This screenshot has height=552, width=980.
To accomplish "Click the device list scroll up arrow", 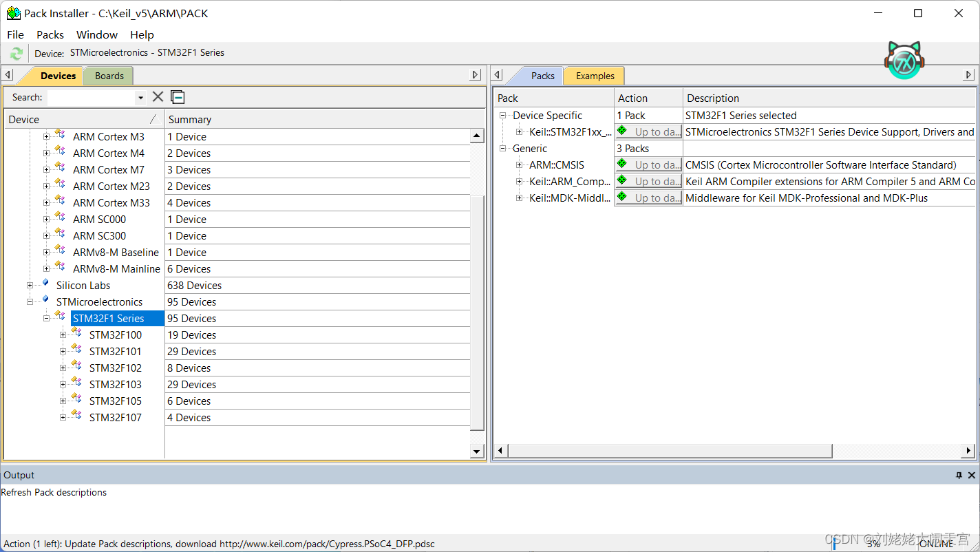I will [x=477, y=136].
